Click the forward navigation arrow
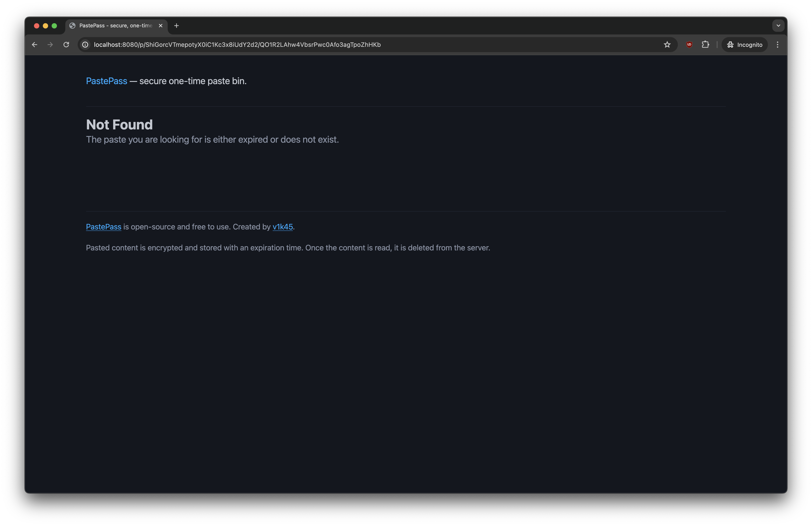Screen dimensions: 812x526 tap(50, 45)
